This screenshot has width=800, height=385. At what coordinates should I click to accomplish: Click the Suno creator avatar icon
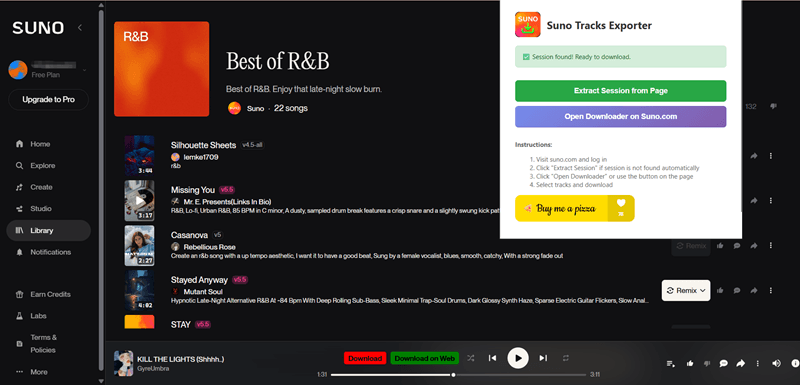click(234, 108)
